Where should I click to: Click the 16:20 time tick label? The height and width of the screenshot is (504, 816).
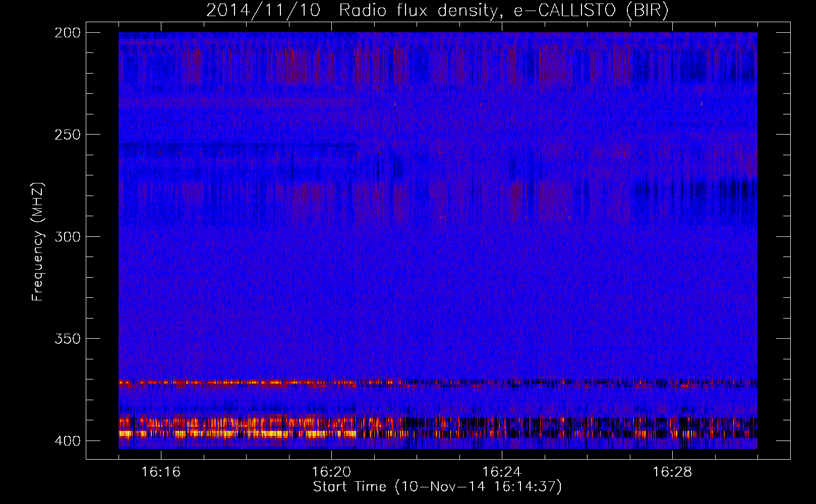coord(331,472)
